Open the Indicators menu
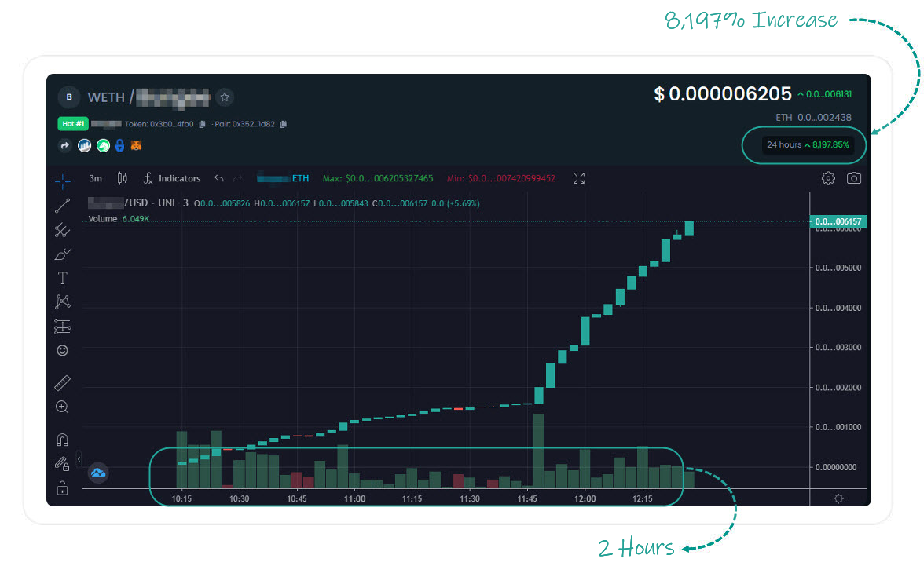Screen dimensions: 924x566 (171, 178)
